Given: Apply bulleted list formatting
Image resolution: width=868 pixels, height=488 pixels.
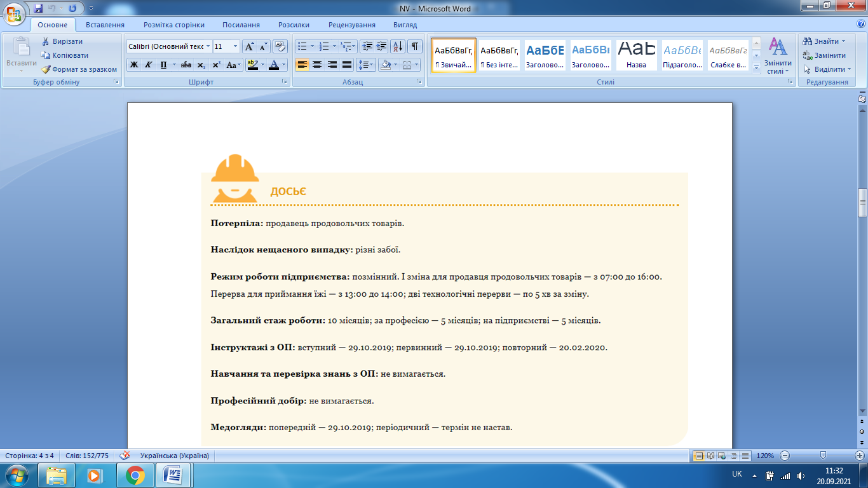Looking at the screenshot, I should tap(302, 46).
